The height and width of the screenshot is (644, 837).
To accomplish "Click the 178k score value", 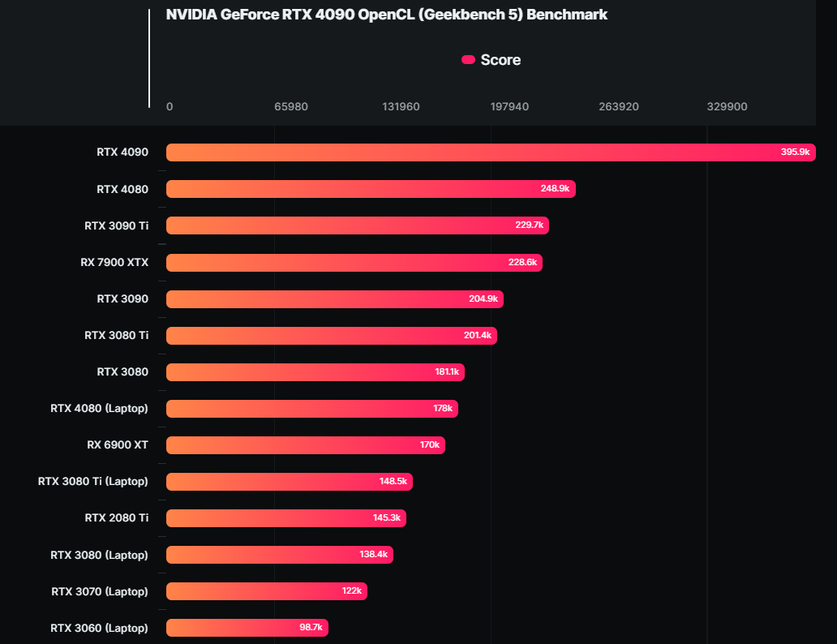I will (443, 409).
